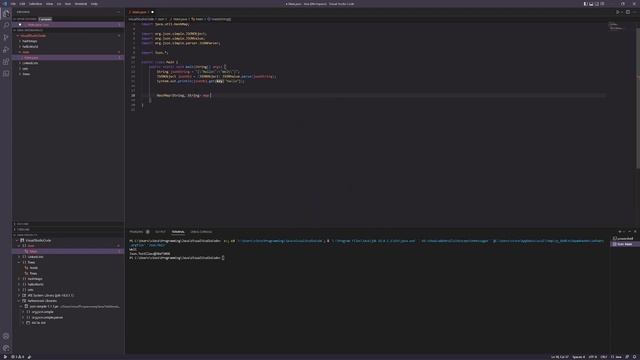This screenshot has width=640, height=360.
Task: Open the Terminal menu
Action: [81, 4]
